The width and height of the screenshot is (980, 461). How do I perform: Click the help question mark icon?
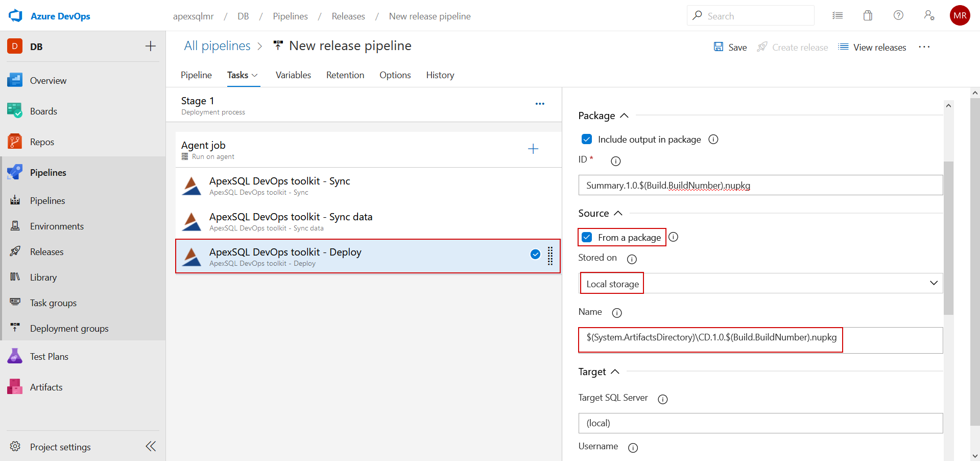click(898, 16)
